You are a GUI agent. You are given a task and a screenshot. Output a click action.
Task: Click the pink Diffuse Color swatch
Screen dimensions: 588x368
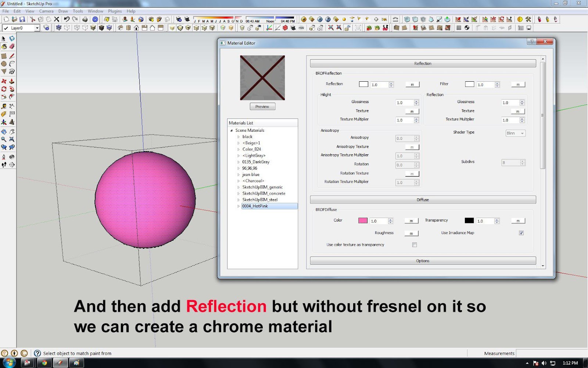363,220
